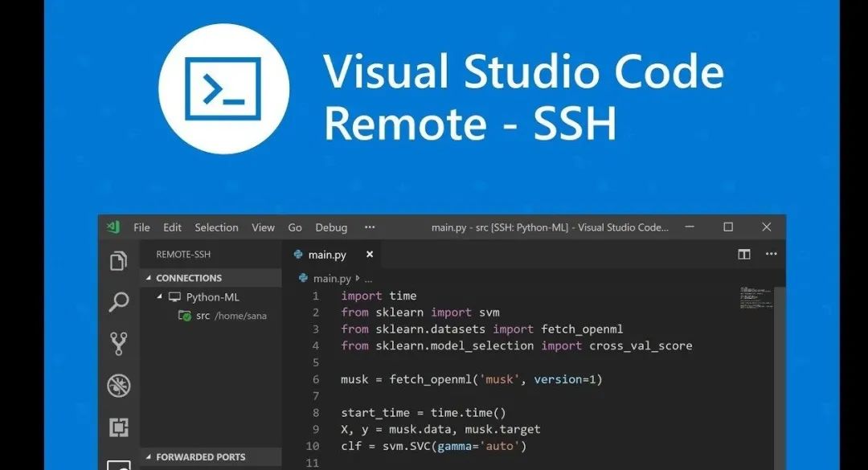The image size is (868, 470).
Task: Collapse the FORWARDED PORTS section
Action: (149, 456)
